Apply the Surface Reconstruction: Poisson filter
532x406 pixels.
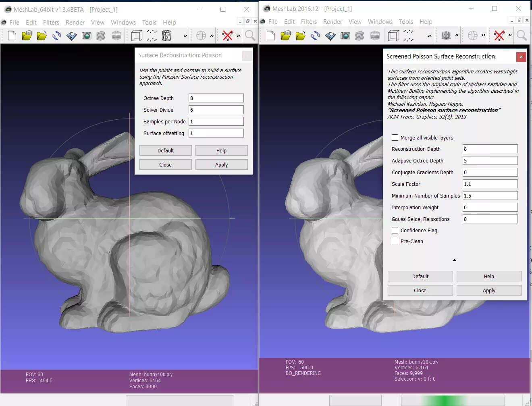pos(221,164)
